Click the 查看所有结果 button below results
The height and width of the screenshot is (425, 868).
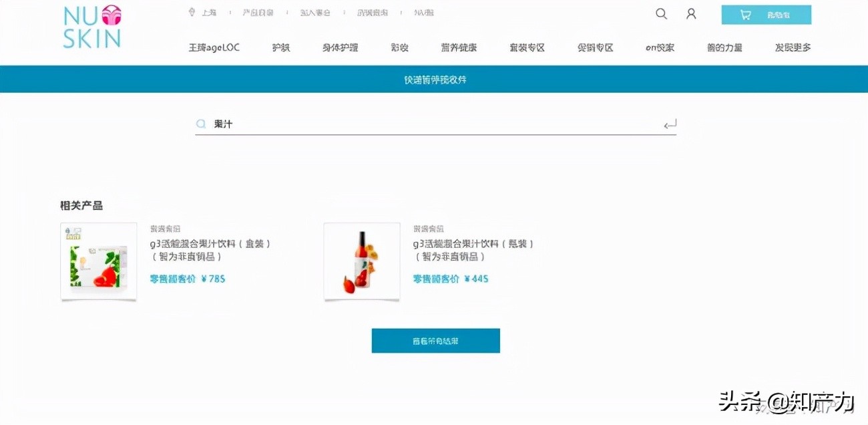[x=435, y=340]
